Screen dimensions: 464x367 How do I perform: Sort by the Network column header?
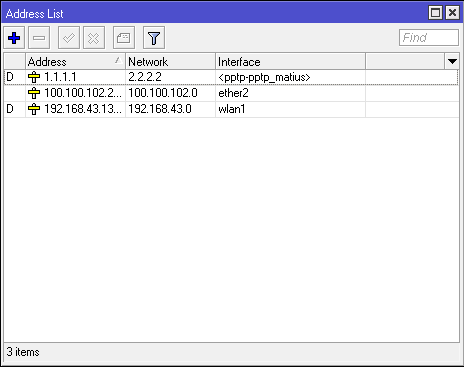(170, 61)
